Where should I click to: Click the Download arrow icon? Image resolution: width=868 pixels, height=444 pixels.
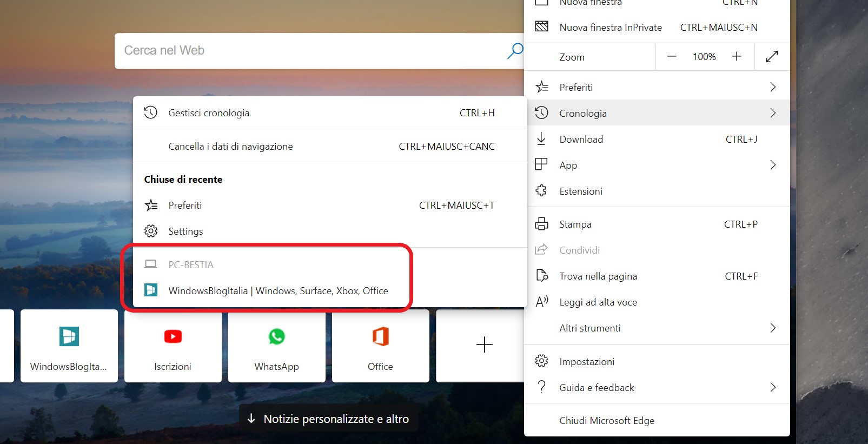point(541,139)
